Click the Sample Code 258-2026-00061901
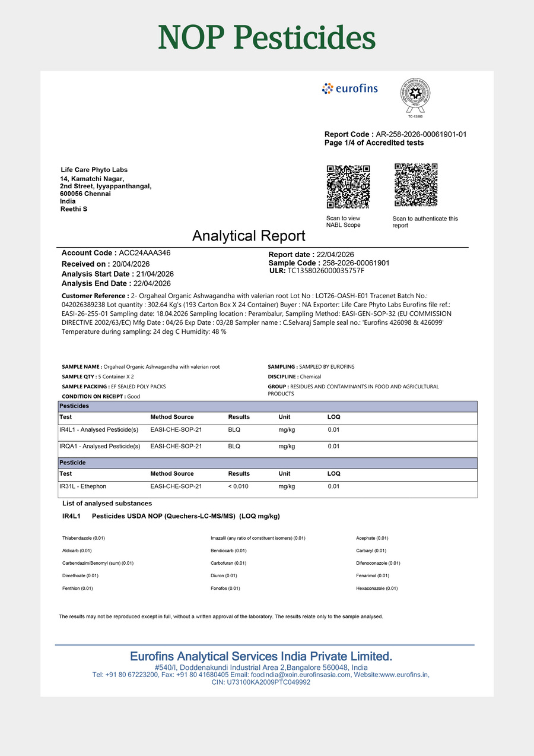Screen dimensions: 534x756 tap(329, 262)
